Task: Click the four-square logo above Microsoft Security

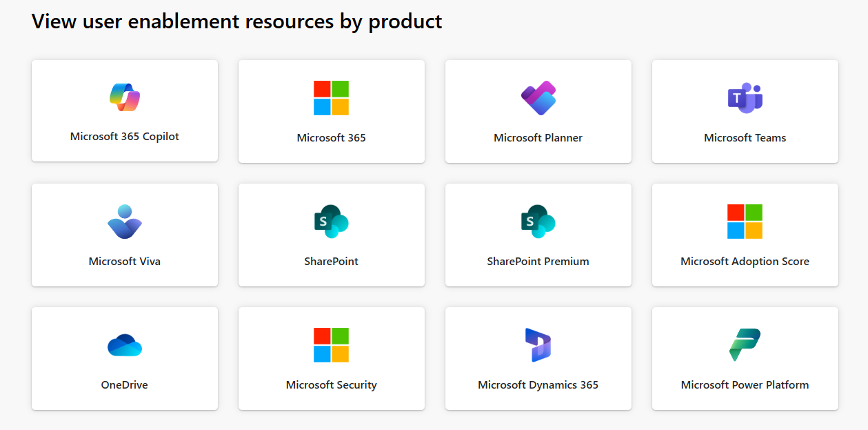Action: 331,345
